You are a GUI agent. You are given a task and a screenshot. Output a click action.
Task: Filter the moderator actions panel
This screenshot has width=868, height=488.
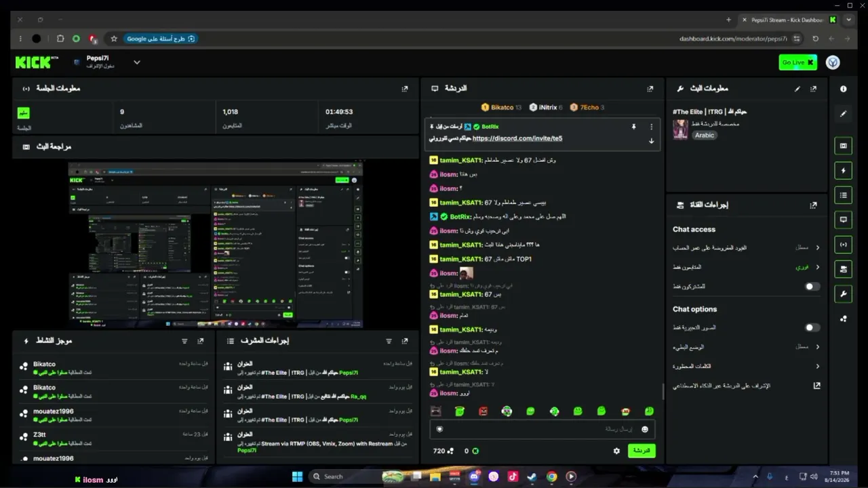click(x=389, y=341)
